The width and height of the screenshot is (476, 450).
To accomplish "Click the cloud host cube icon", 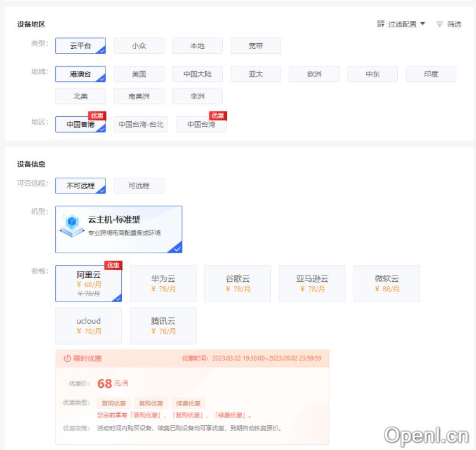I will click(72, 225).
